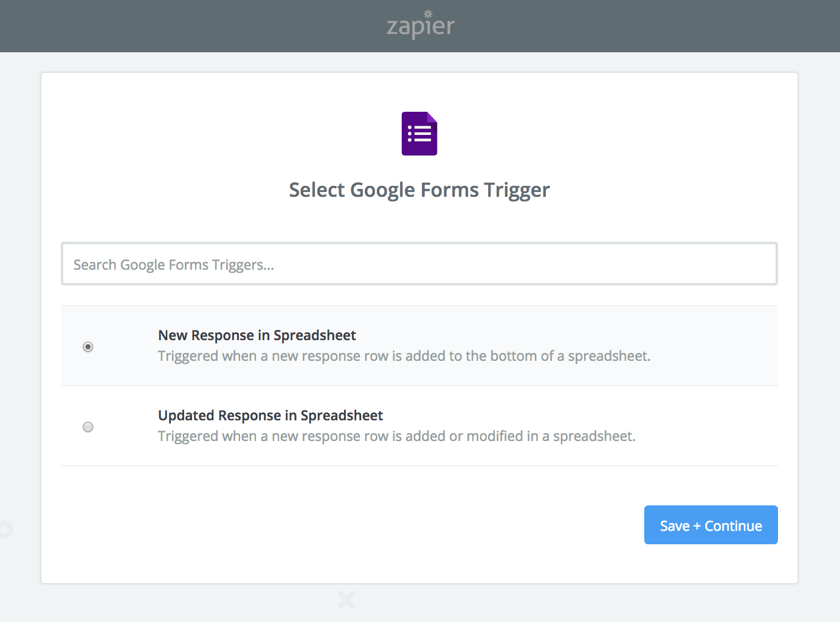Select the Updated Response in Spreadsheet radio button
The image size is (840, 622).
88,427
